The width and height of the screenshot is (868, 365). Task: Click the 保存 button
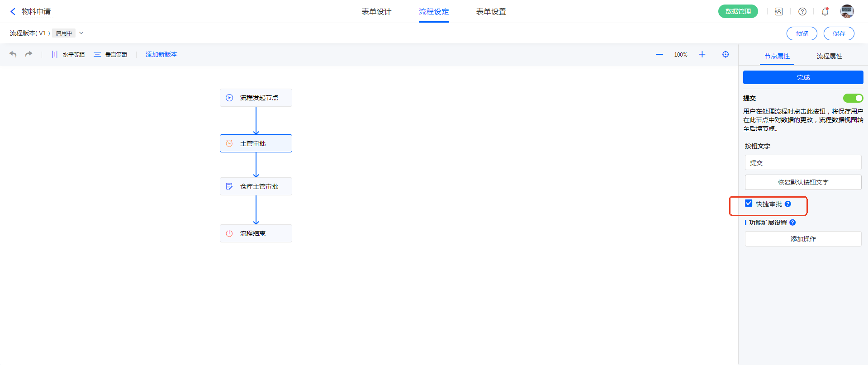[x=839, y=33]
